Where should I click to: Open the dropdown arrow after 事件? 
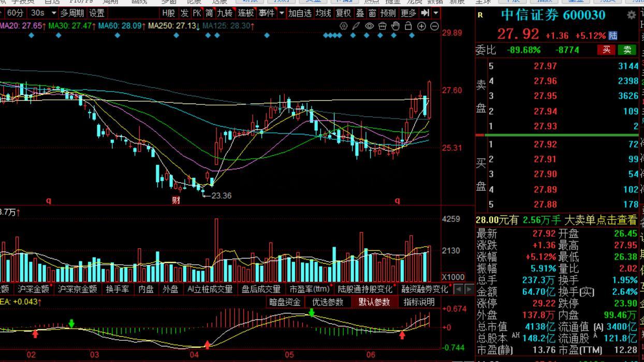pos(282,13)
